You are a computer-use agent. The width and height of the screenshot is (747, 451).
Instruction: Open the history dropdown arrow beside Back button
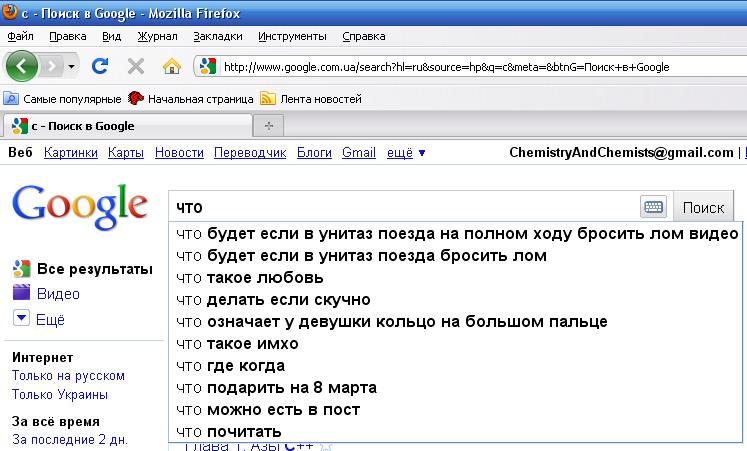[72, 67]
